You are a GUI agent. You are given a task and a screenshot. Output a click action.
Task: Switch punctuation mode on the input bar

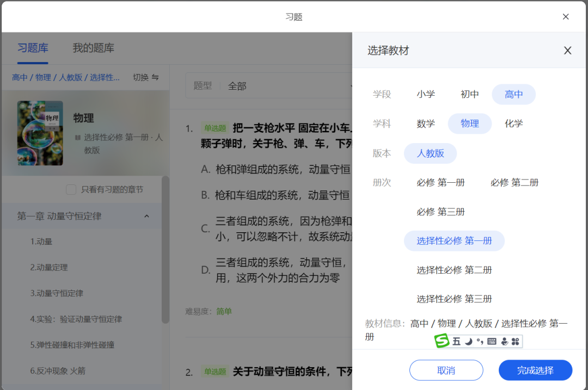click(x=480, y=341)
